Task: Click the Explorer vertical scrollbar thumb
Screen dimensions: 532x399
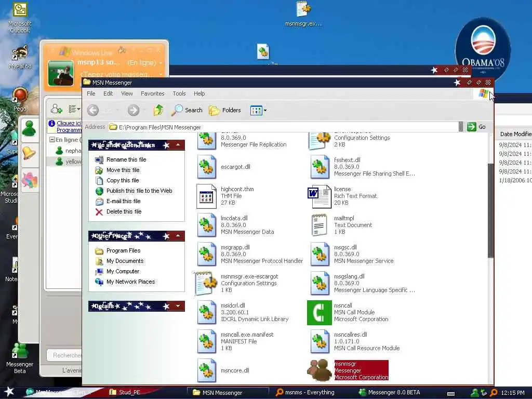Action: pos(490,211)
